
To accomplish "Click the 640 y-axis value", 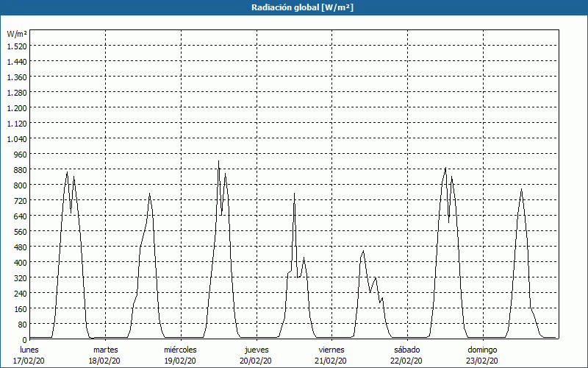I will pyautogui.click(x=21, y=216).
